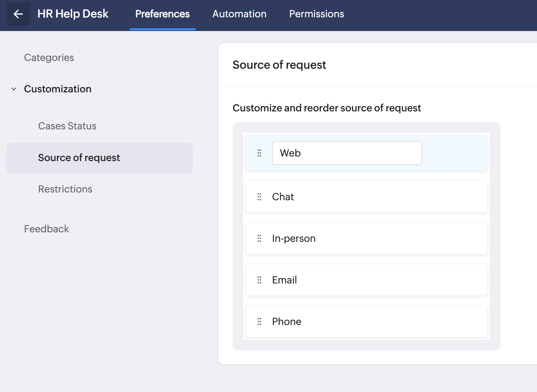Screen dimensions: 537x392
Task: Go to the Permissions tab
Action: [x=316, y=14]
